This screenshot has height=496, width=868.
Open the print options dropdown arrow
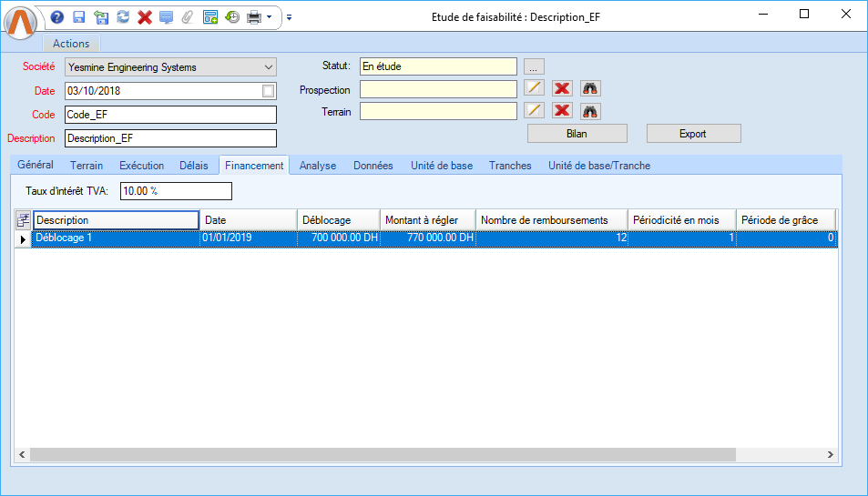[270, 17]
